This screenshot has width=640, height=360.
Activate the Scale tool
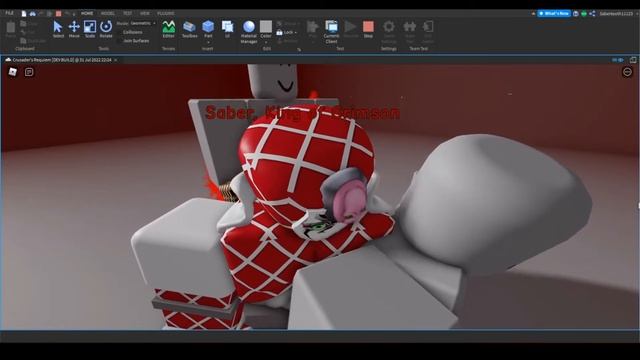click(90, 29)
